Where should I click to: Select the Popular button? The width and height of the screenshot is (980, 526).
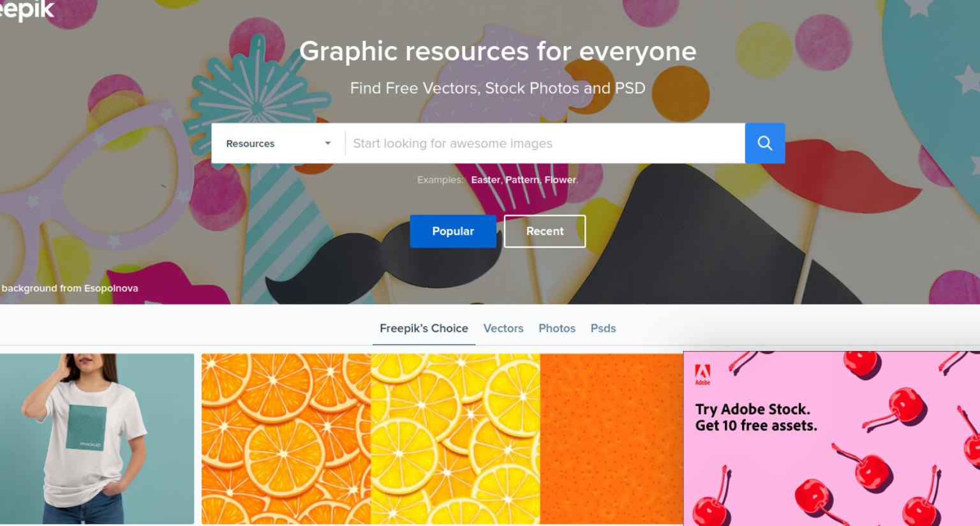click(x=453, y=231)
